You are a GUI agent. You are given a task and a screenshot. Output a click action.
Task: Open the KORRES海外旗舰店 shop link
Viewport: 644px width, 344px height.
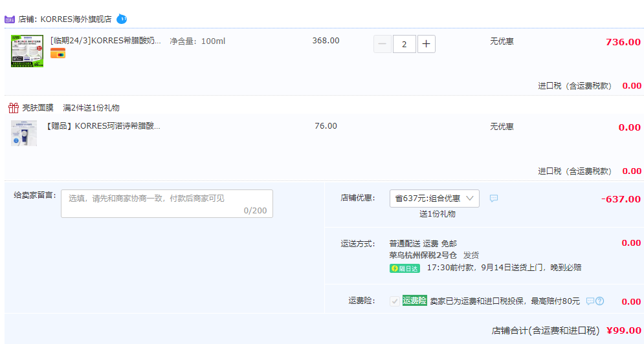[76, 19]
